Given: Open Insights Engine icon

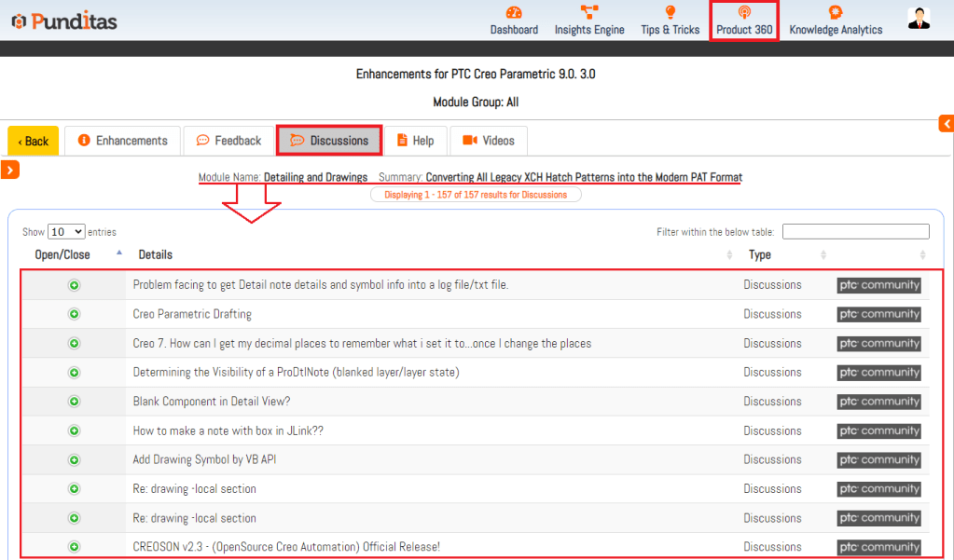Looking at the screenshot, I should (589, 13).
